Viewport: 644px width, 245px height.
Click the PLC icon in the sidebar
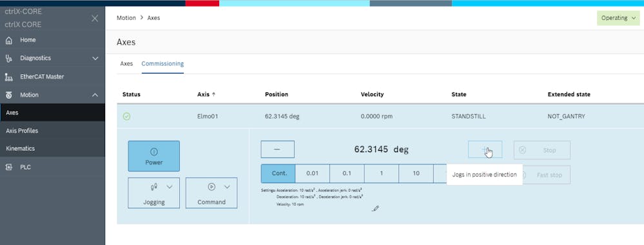pos(9,167)
